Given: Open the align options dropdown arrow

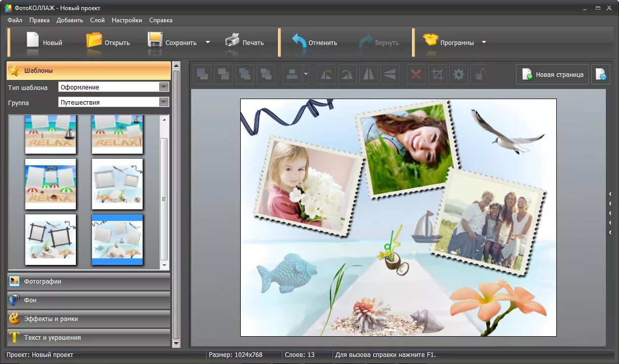Looking at the screenshot, I should pos(305,74).
